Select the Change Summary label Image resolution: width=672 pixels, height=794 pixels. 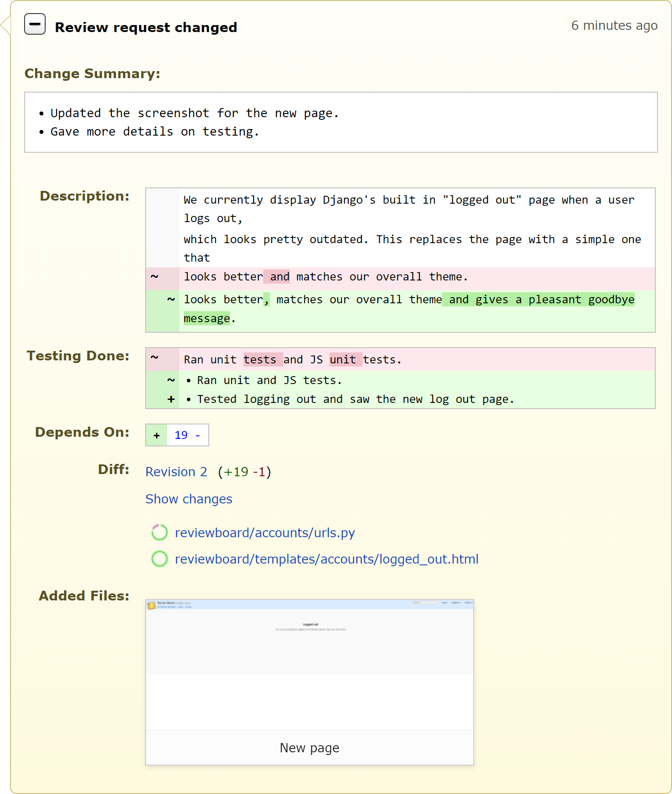click(x=92, y=73)
